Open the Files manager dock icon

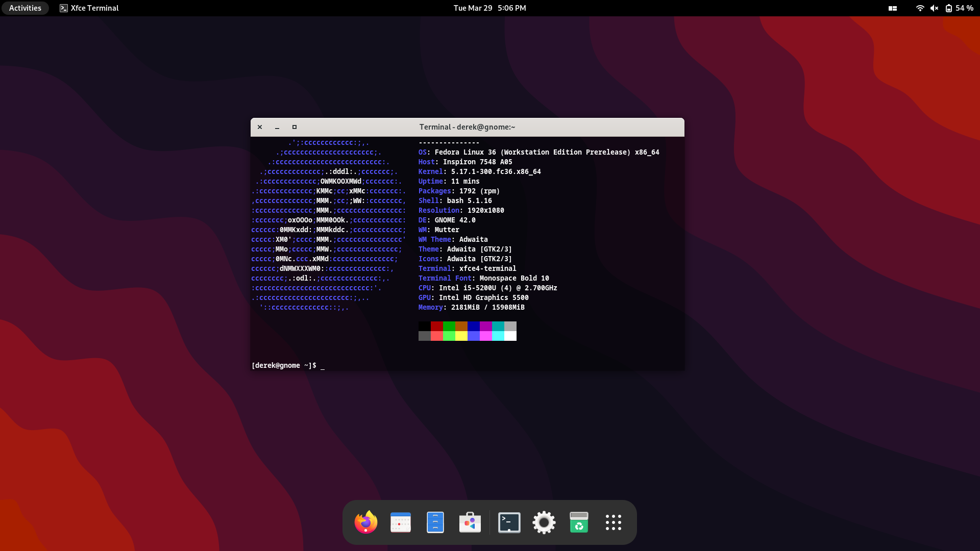(435, 522)
